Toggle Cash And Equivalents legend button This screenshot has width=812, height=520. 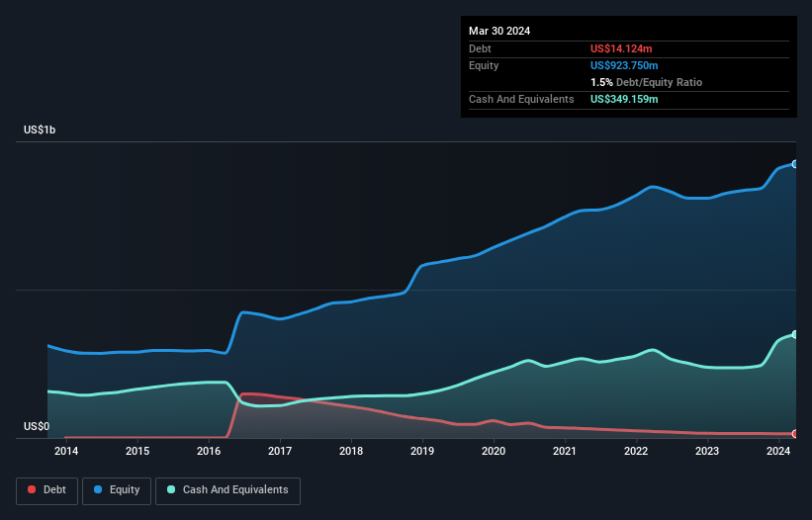point(227,490)
